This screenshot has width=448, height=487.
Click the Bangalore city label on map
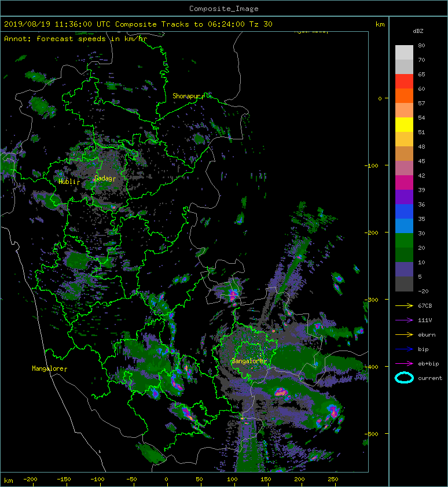pos(248,361)
